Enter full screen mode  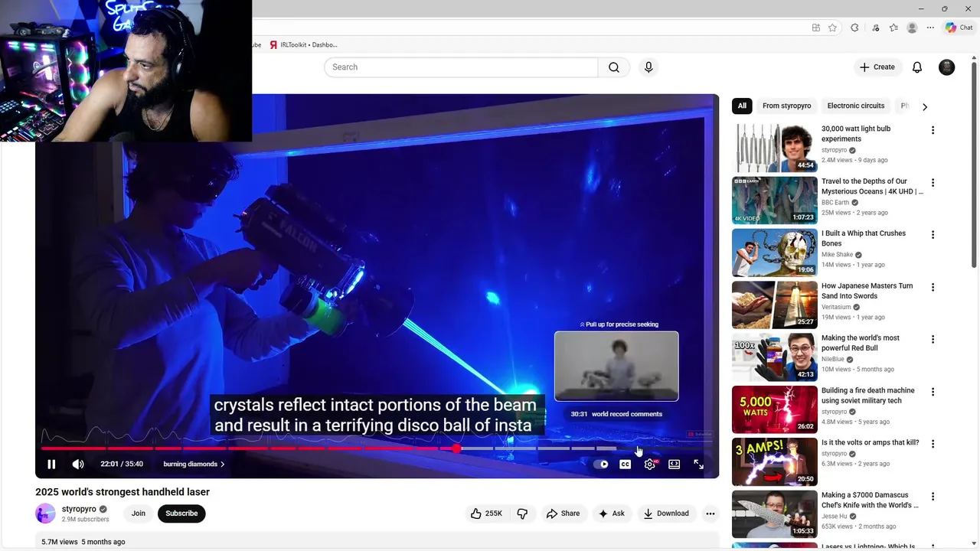(699, 464)
